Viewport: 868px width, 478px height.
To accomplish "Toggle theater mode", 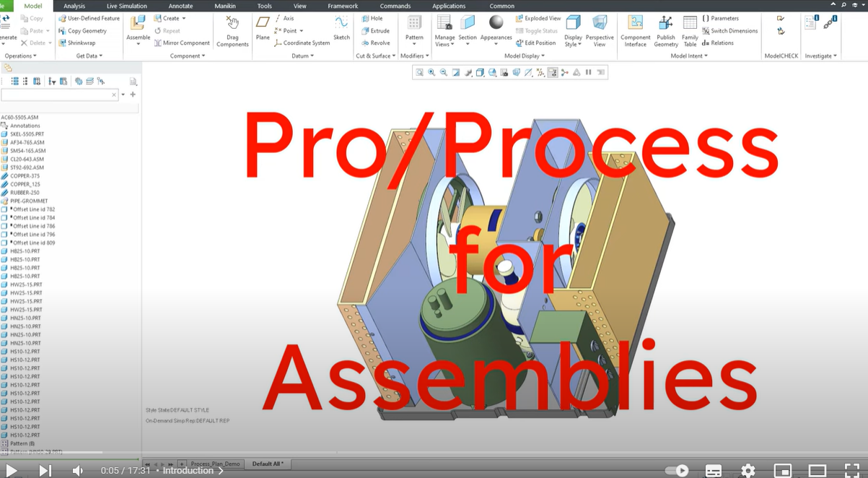I will (x=817, y=471).
